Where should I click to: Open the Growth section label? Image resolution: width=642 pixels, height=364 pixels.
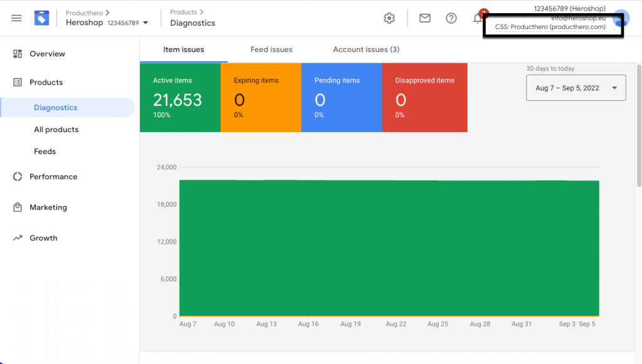43,238
